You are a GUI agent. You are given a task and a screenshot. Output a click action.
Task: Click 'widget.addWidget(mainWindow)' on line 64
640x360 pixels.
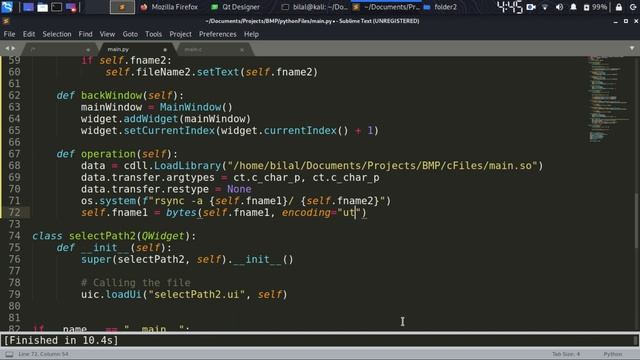[x=166, y=119]
